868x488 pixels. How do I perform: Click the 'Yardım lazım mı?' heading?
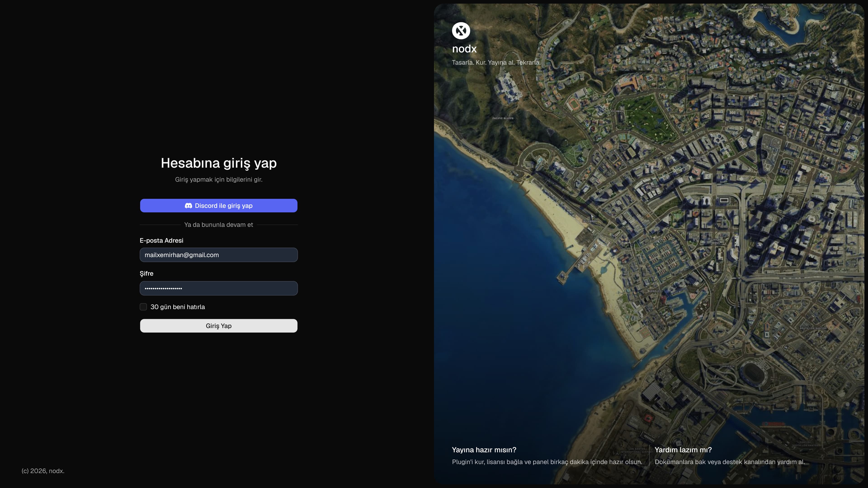coord(683,450)
